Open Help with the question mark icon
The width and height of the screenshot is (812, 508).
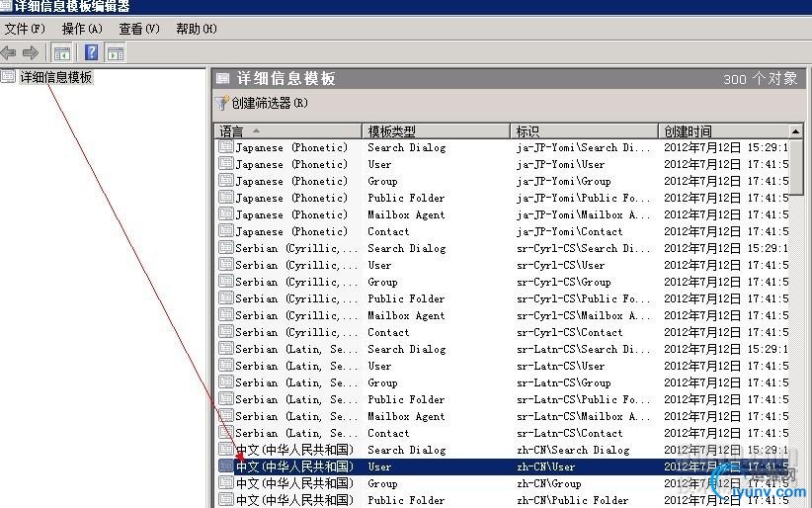(x=91, y=52)
